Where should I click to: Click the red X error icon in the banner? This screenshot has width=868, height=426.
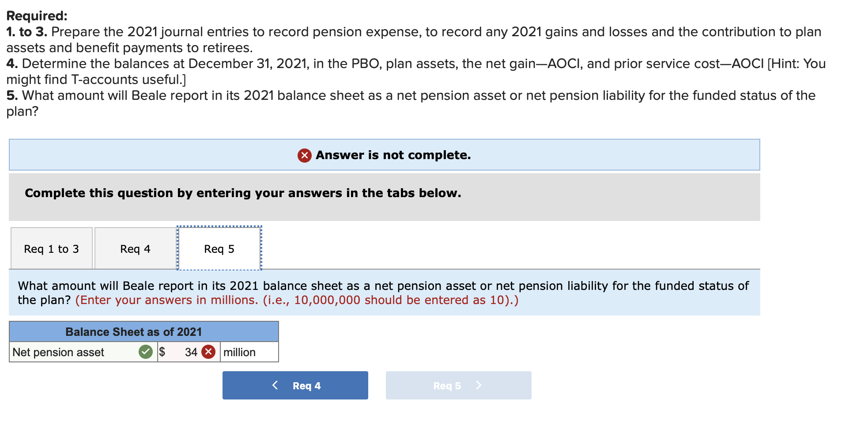(x=305, y=155)
